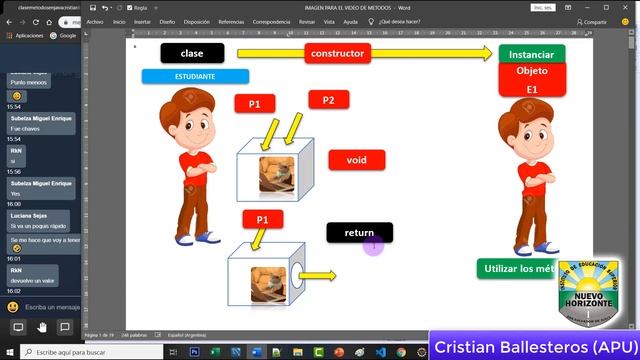This screenshot has height=360, width=640.
Task: Select the red constructor shape
Action: [x=338, y=53]
